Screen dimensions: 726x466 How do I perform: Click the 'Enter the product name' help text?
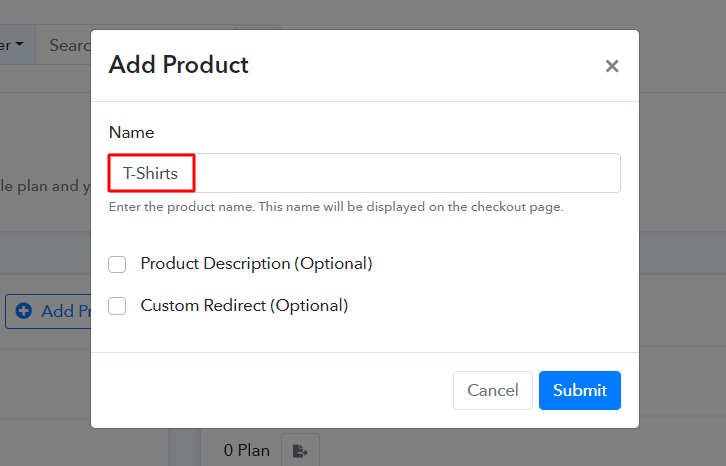[336, 207]
